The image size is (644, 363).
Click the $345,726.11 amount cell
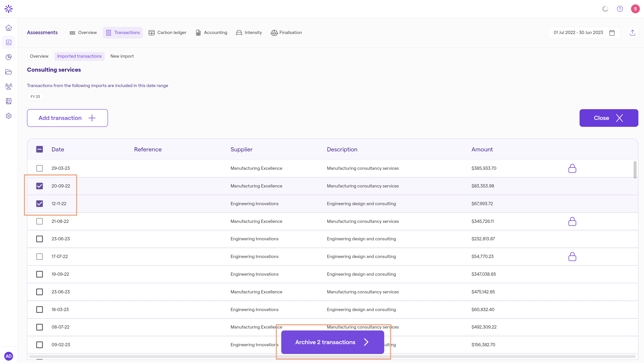[483, 221]
